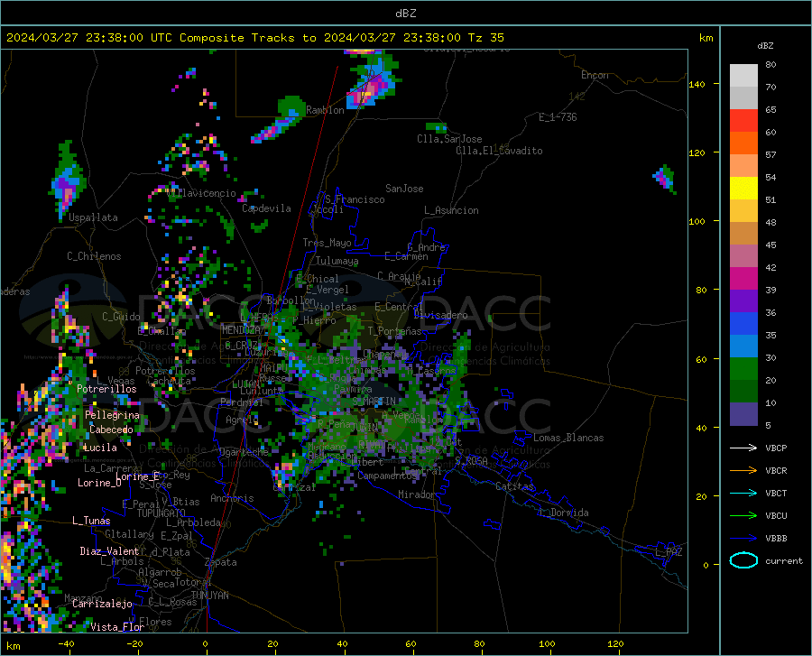Click the Tulumaya location label
The height and width of the screenshot is (656, 812).
click(337, 261)
